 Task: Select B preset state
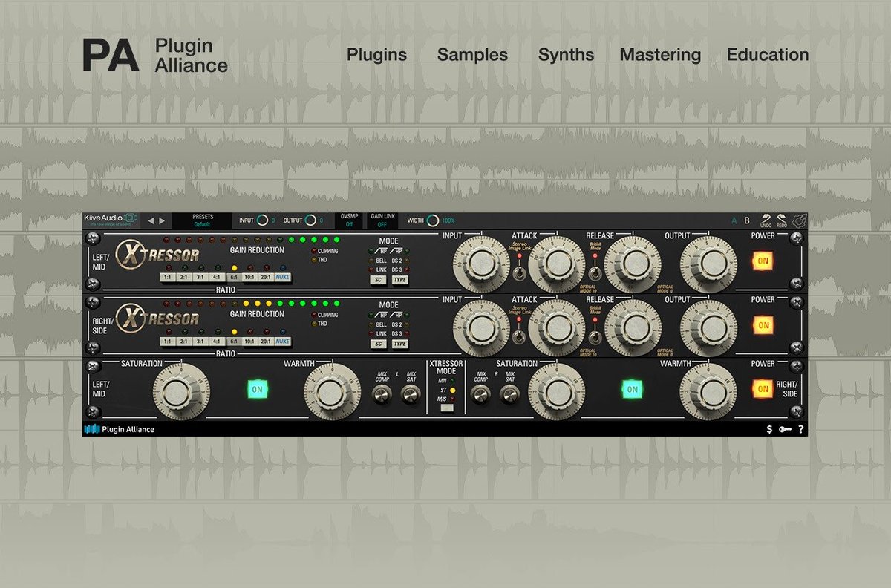747,220
